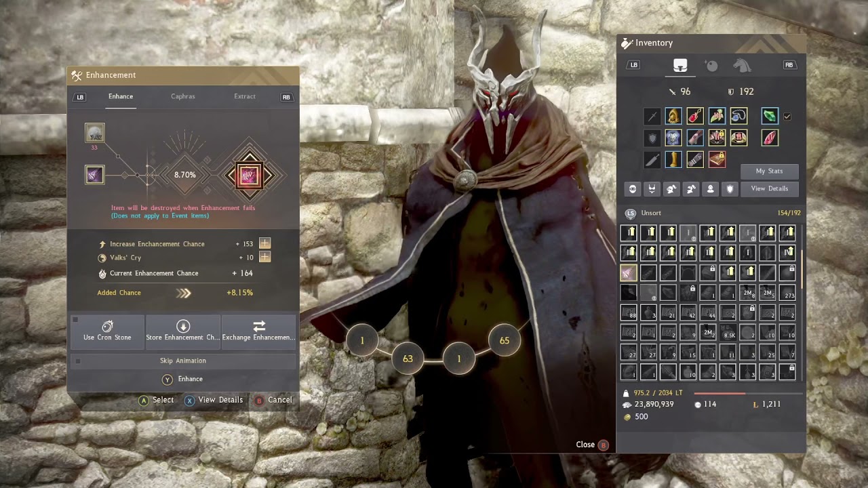Click the Close B prompt
The image size is (868, 488).
click(592, 445)
